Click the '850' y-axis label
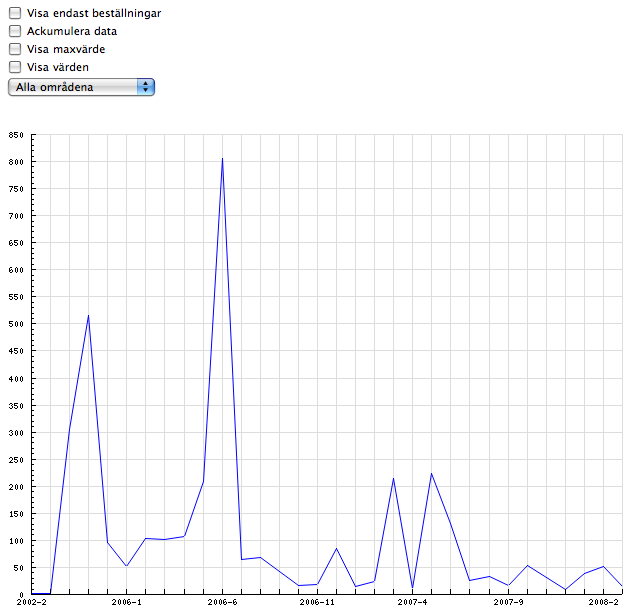This screenshot has width=634, height=610. 16,135
